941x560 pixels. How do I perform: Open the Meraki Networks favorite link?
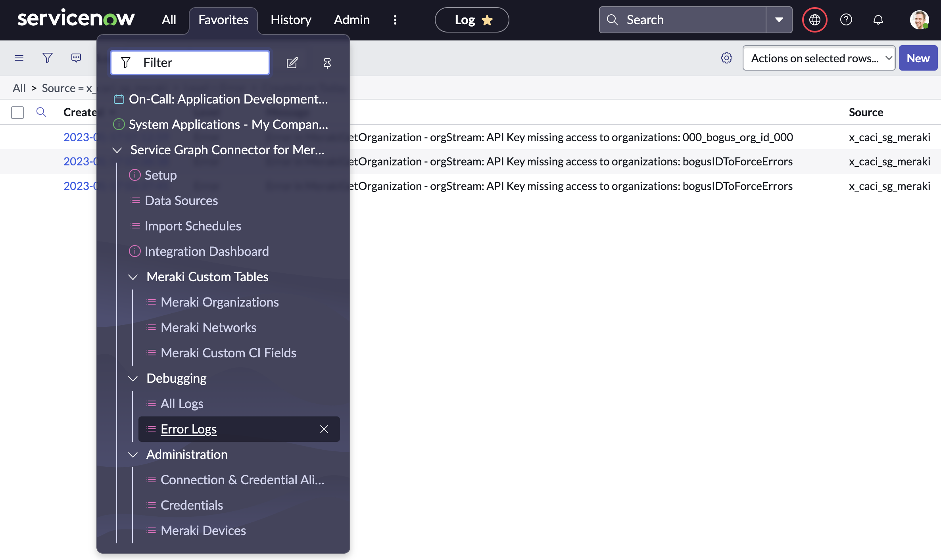click(x=208, y=327)
